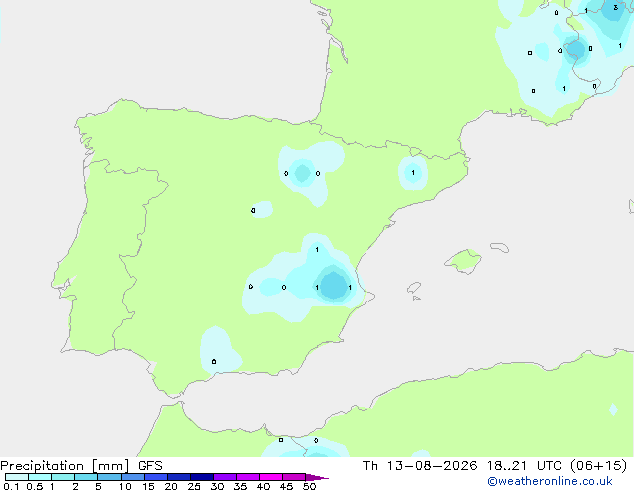Click the rain cell centre in northern Spain

[x=302, y=173]
